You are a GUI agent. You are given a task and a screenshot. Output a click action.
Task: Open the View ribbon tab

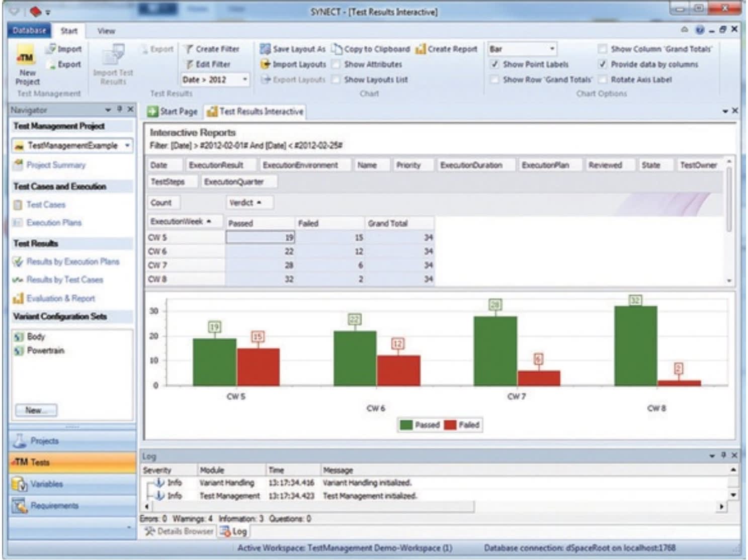(x=106, y=31)
